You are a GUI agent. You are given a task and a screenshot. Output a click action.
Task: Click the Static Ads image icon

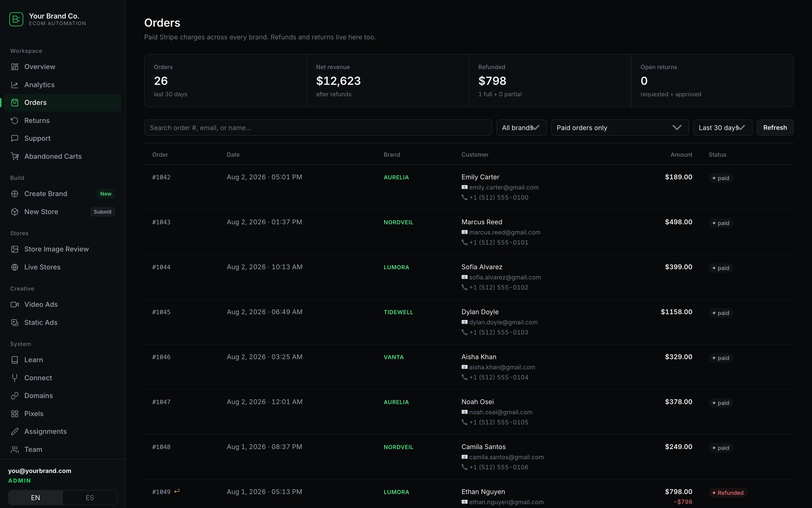(x=15, y=322)
